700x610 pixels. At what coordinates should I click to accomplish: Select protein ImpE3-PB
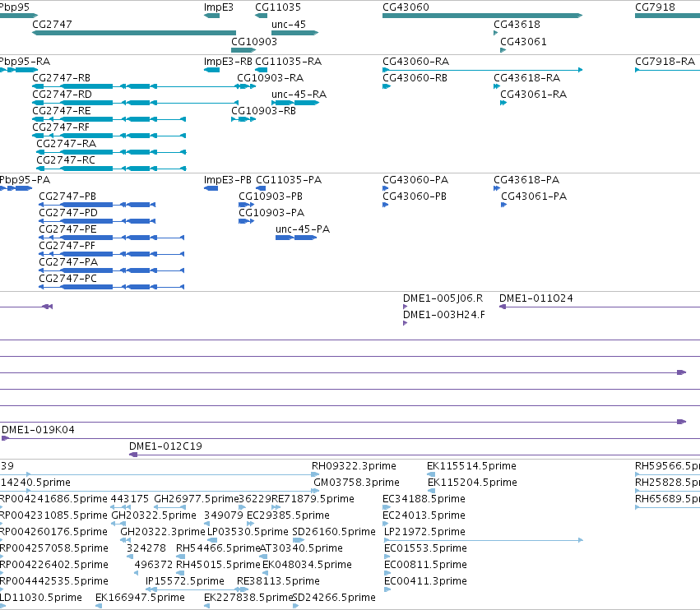(228, 180)
